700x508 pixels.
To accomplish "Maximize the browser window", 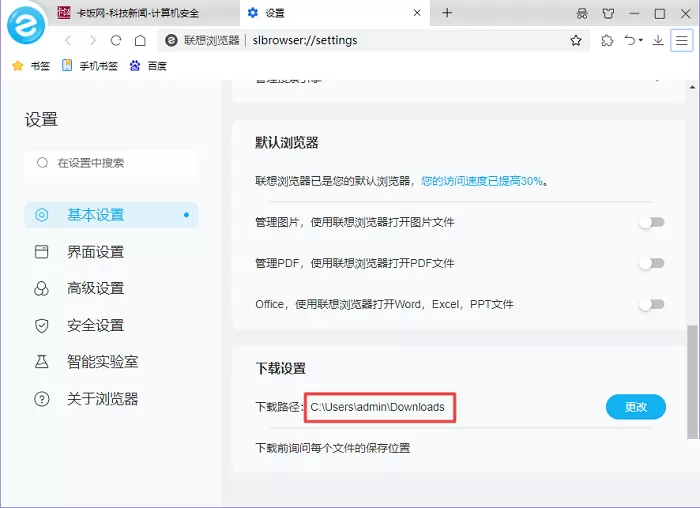I will [660, 13].
